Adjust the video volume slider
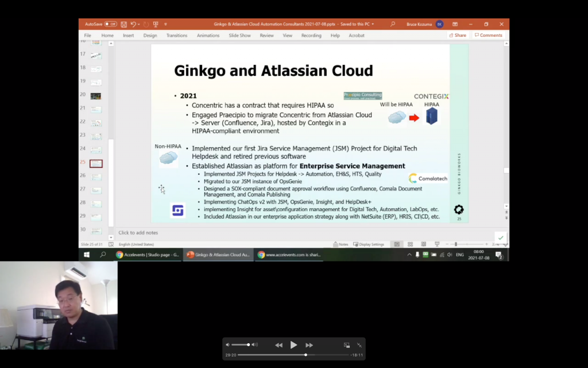Image resolution: width=588 pixels, height=368 pixels. click(240, 344)
